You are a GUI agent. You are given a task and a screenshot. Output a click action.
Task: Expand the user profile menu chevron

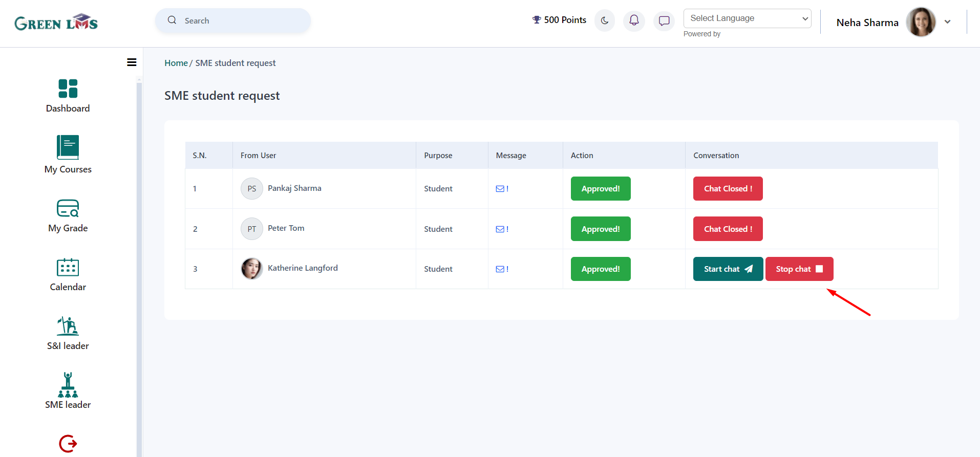(948, 22)
